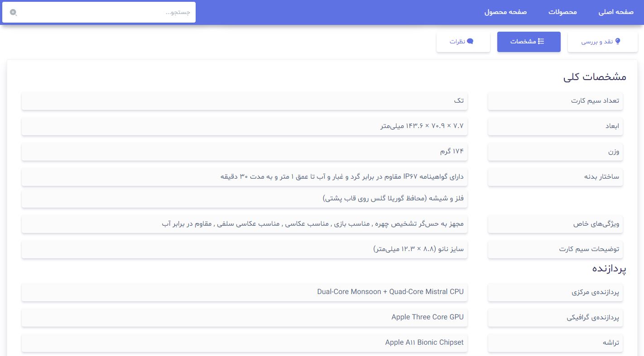
Task: Select the تراشه label
Action: point(555,343)
